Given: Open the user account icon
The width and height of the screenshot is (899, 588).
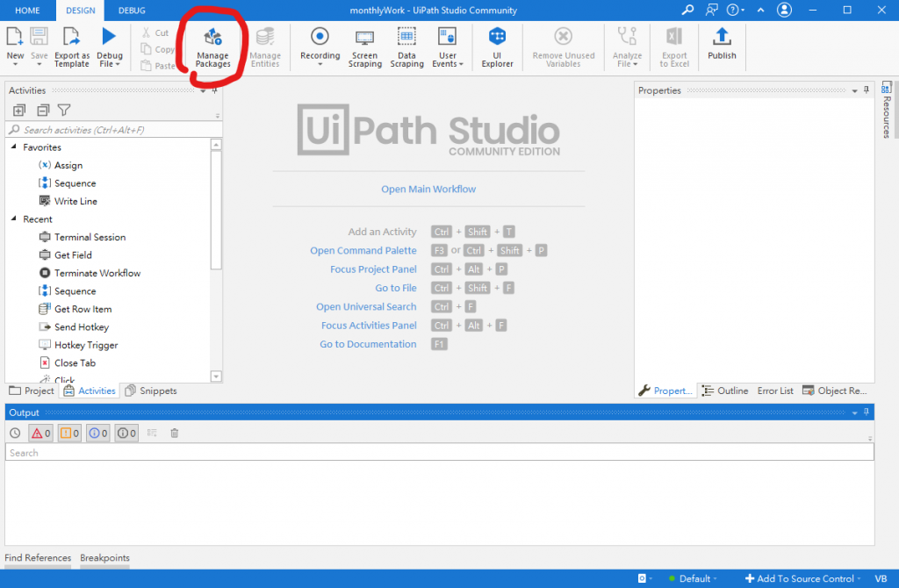Looking at the screenshot, I should 784,10.
